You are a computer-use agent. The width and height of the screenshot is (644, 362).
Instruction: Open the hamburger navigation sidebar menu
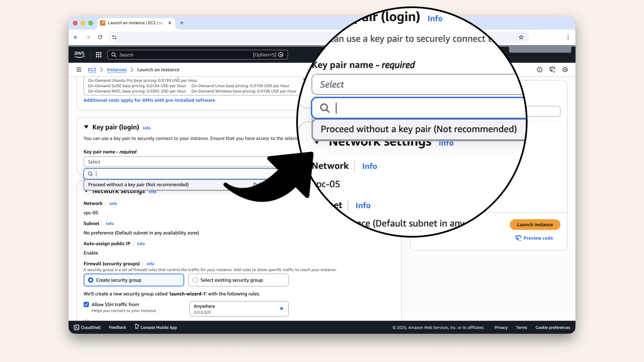coord(79,69)
